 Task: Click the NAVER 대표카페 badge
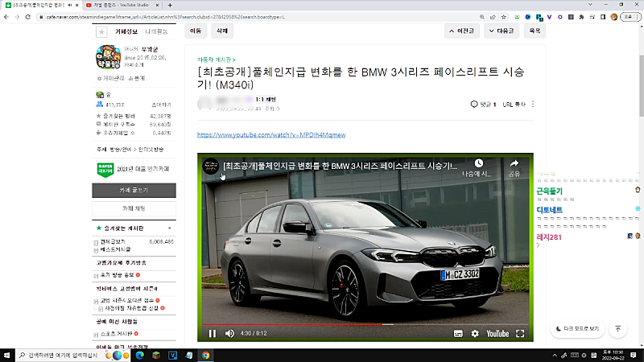[105, 169]
